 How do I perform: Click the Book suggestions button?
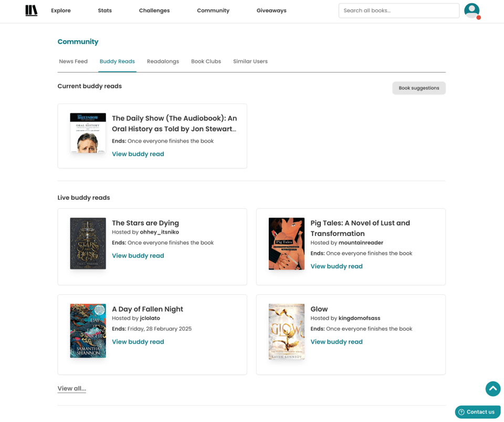click(418, 88)
